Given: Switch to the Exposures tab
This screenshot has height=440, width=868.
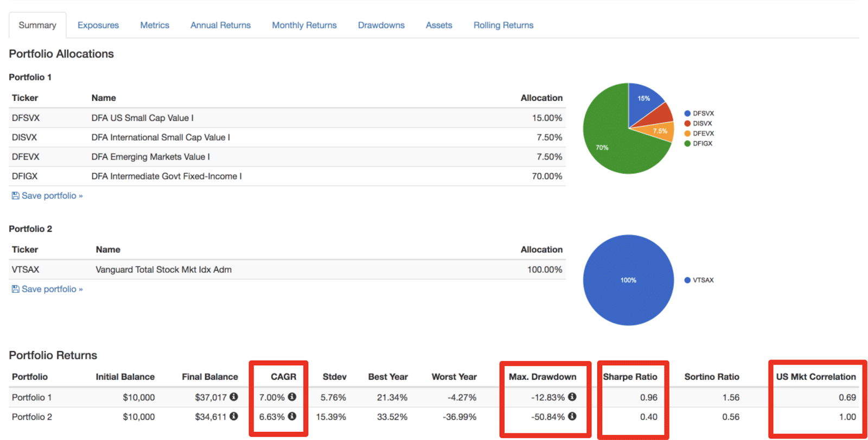Looking at the screenshot, I should (x=98, y=25).
